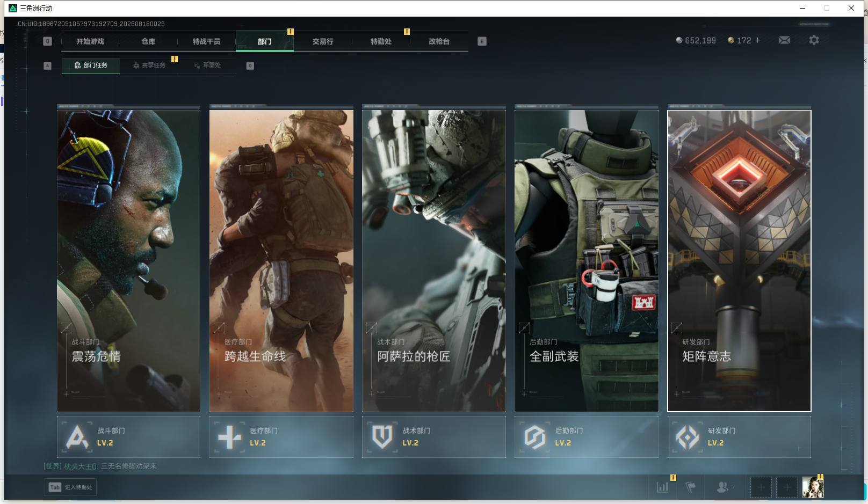The width and height of the screenshot is (868, 504).
Task: Open the 矩阵意志 mission card
Action: 739,260
